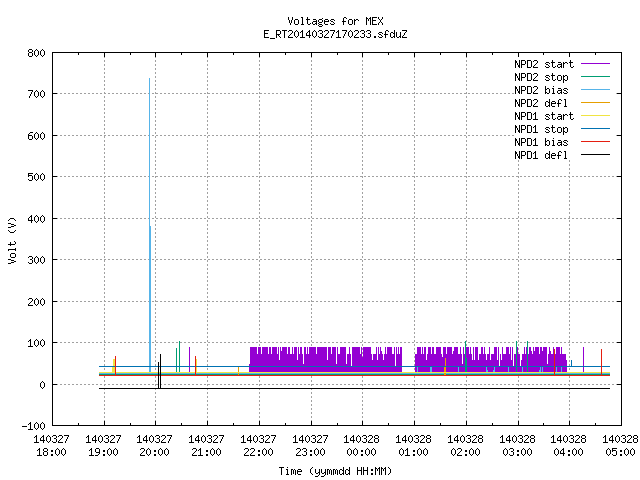The width and height of the screenshot is (640, 480).
Task: Click the flat black NPD1 defl line below zero
Action: pos(354,389)
